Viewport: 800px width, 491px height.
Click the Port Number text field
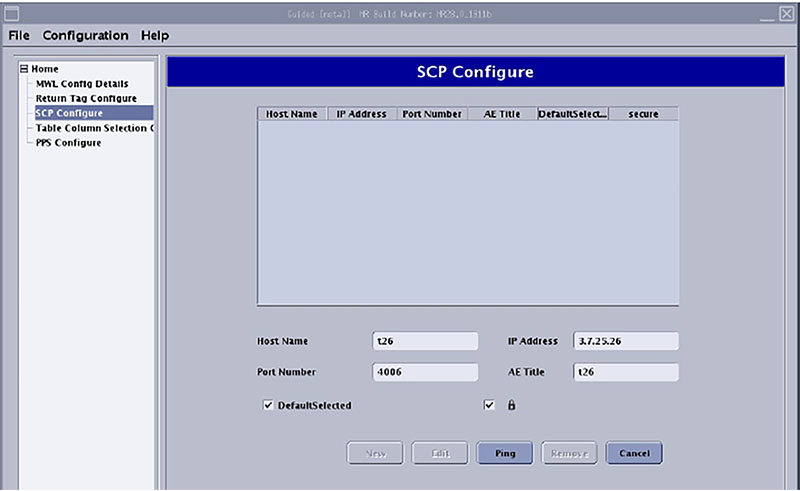click(425, 372)
